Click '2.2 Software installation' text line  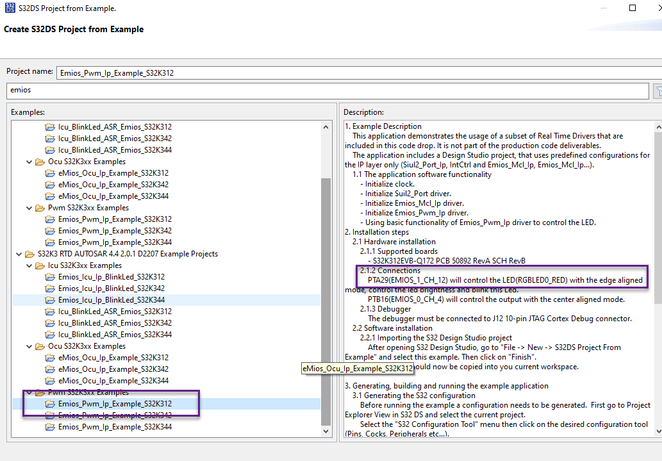(x=392, y=328)
